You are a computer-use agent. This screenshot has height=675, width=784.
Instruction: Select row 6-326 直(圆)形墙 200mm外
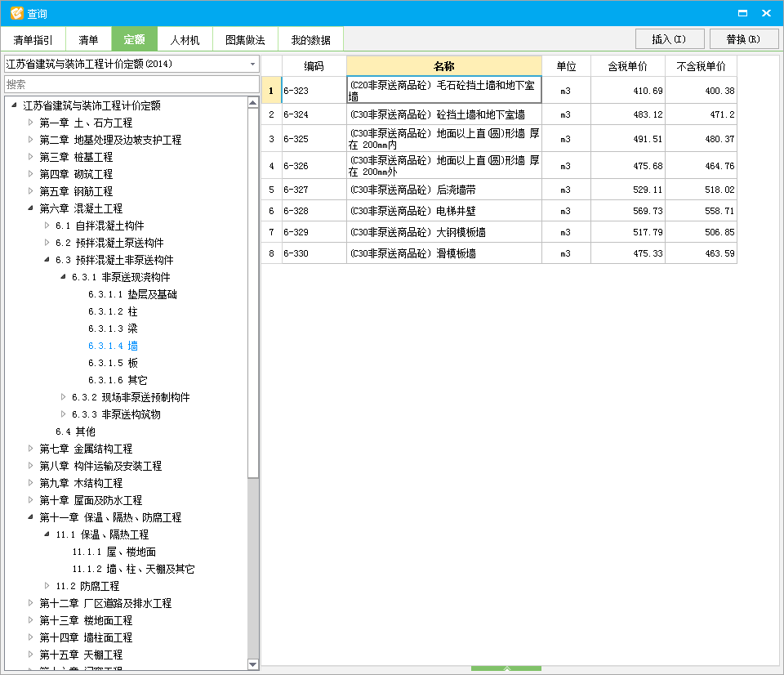coord(499,166)
